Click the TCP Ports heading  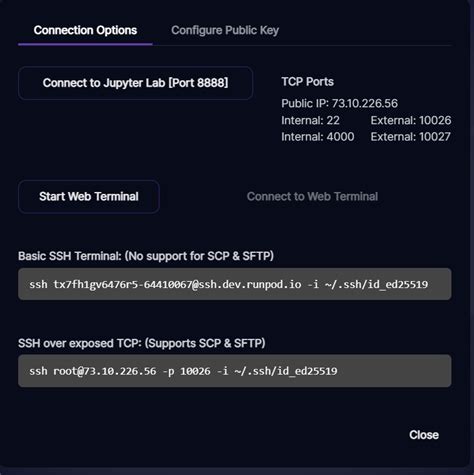(307, 82)
